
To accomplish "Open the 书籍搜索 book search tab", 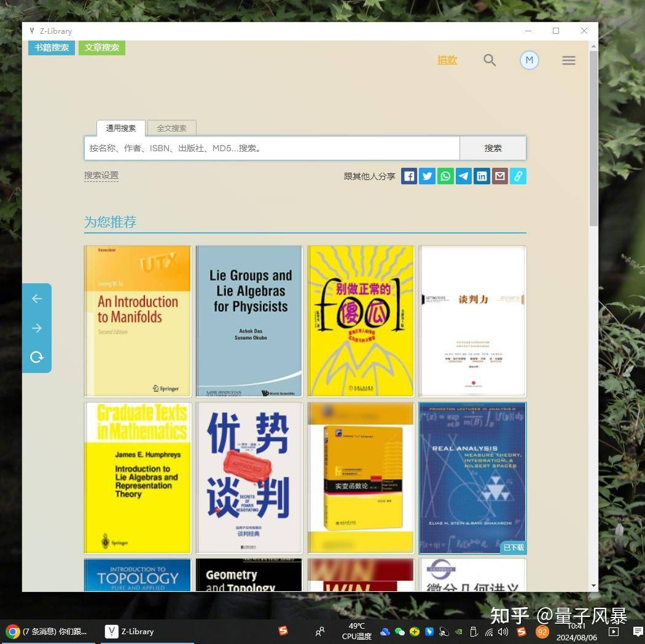I will [x=52, y=48].
